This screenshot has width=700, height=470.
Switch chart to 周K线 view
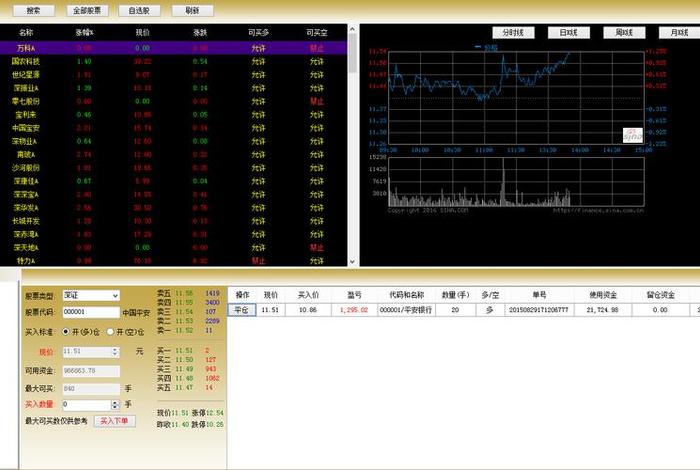pyautogui.click(x=624, y=33)
